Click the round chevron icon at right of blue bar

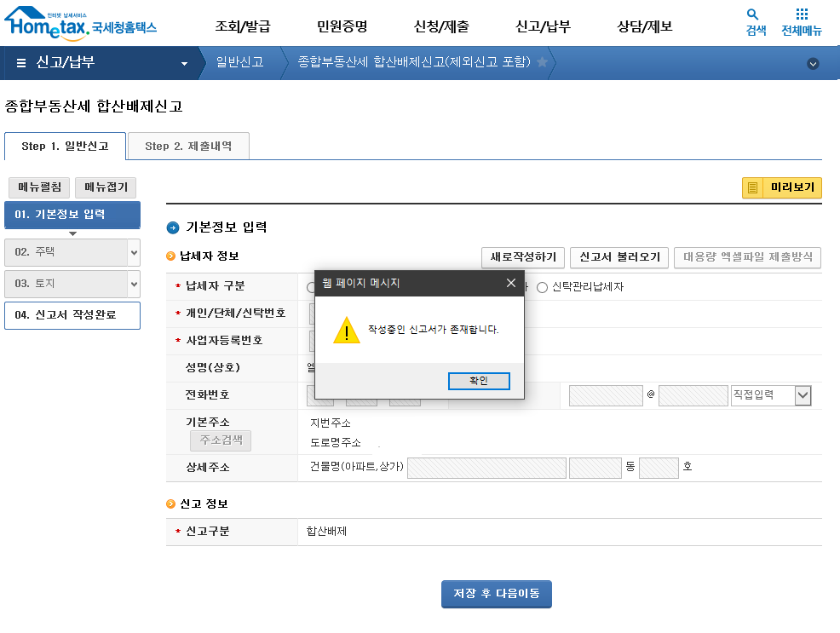(813, 64)
